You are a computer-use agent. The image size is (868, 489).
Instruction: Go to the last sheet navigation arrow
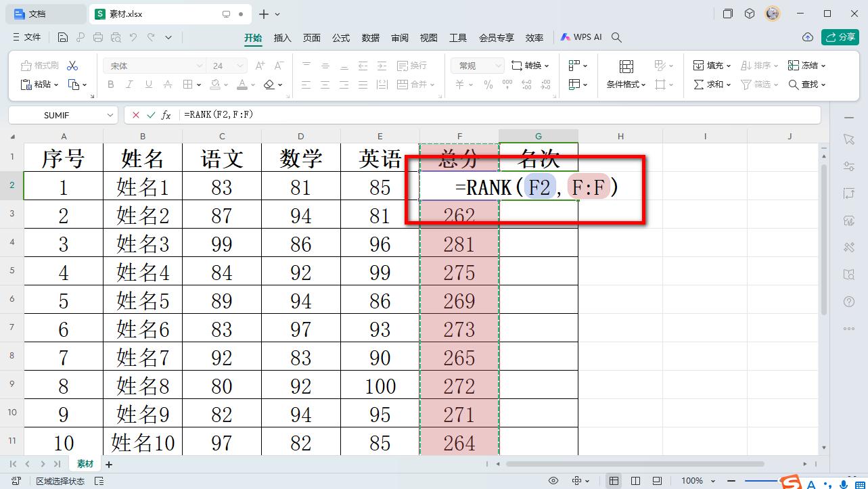click(57, 465)
